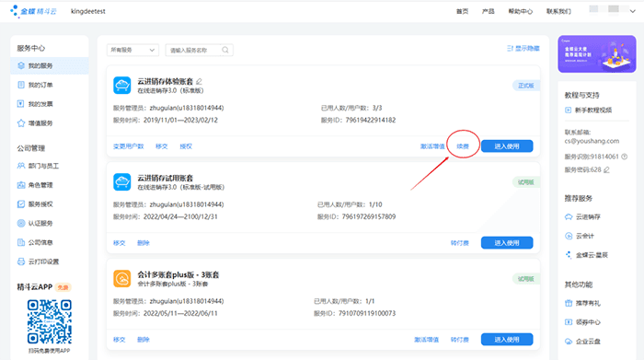This screenshot has width=644, height=360.
Task: Click 进入使用 for 会计多账套plus版
Action: tap(507, 340)
